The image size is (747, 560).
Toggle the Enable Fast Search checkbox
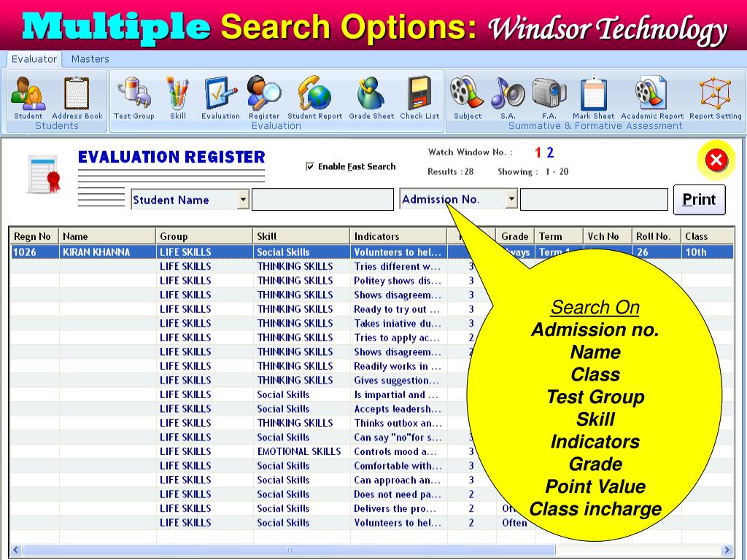point(309,167)
